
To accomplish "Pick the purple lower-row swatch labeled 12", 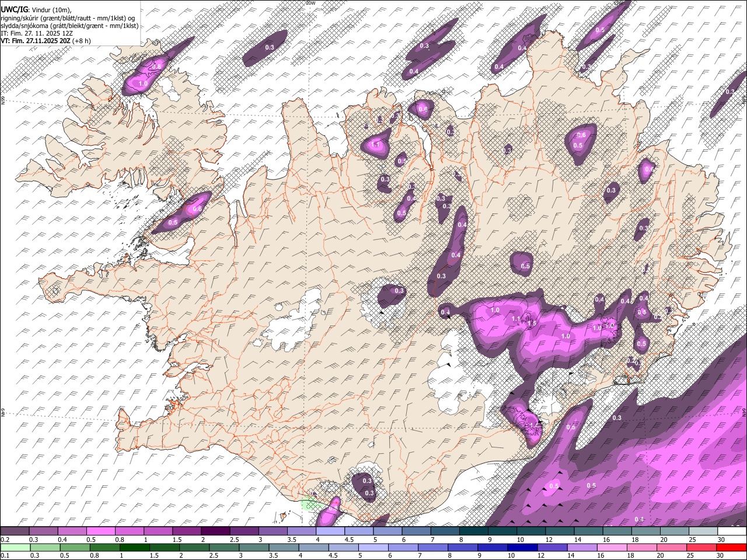I will point(553,548).
